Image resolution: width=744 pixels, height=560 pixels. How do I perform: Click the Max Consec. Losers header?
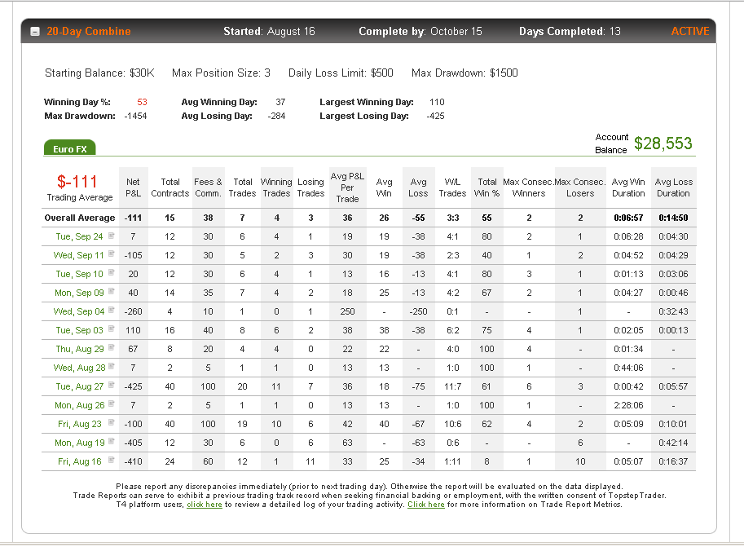tap(580, 187)
